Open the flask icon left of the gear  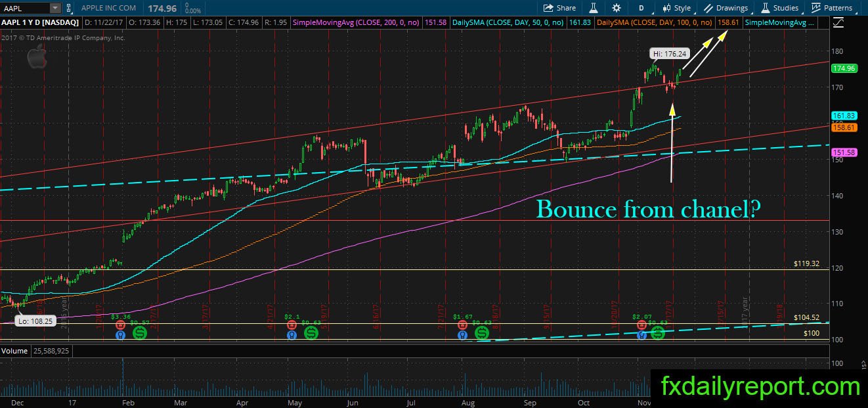point(593,8)
